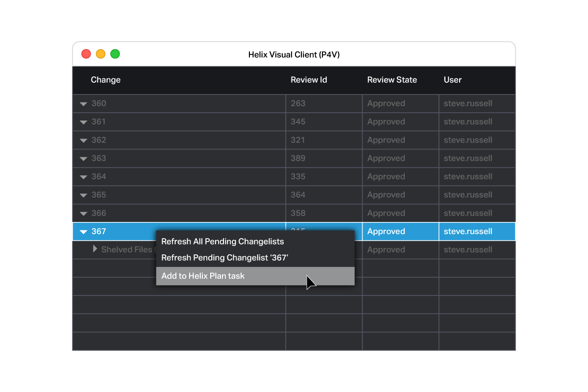Click Approved state in Shelved Files row

386,250
